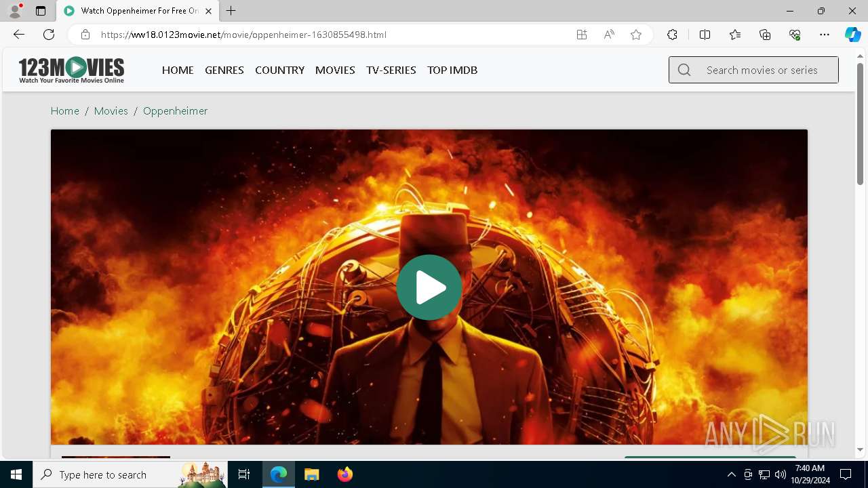
Task: Open the volume control icon
Action: click(781, 474)
